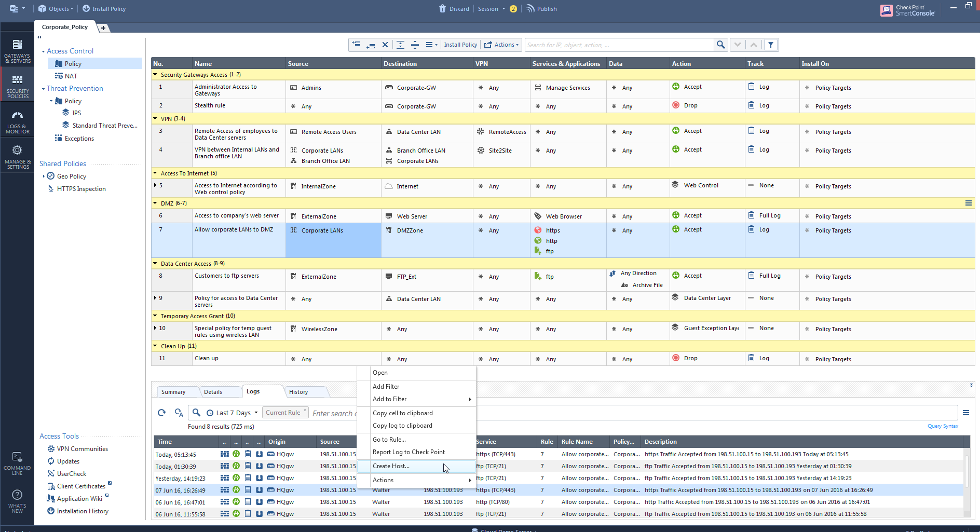980x532 pixels.
Task: Toggle the rulebase filter funnel icon
Action: click(x=771, y=45)
